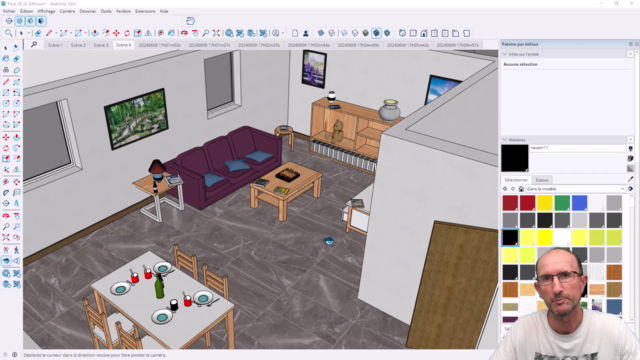Open the Extensions menu
Image resolution: width=640 pixels, height=360 pixels.
point(145,11)
